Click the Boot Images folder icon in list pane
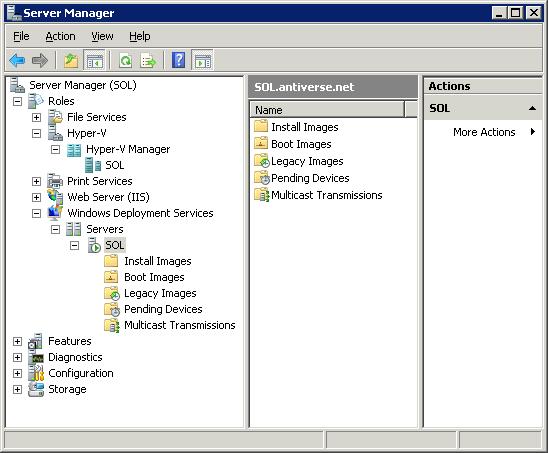548x453 pixels. [x=261, y=143]
